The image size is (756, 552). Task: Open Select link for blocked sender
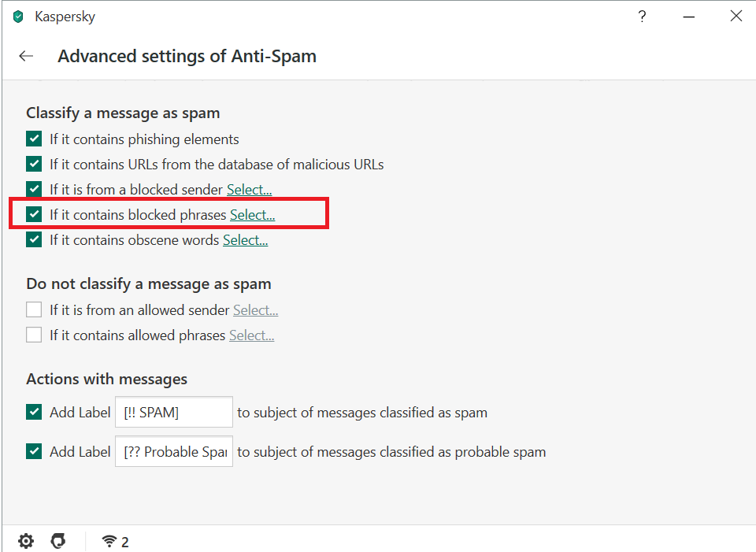(249, 190)
